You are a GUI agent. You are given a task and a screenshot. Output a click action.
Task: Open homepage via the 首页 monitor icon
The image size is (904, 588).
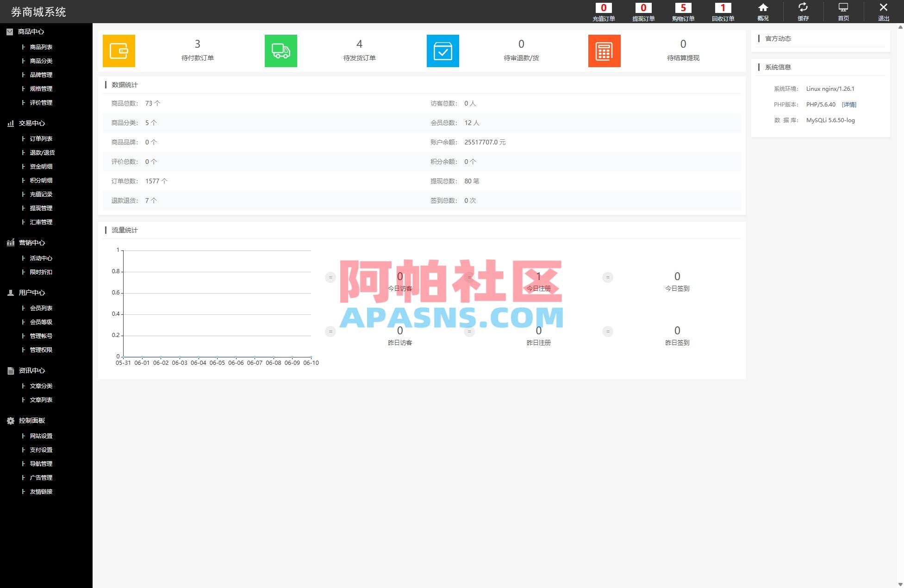coord(843,7)
